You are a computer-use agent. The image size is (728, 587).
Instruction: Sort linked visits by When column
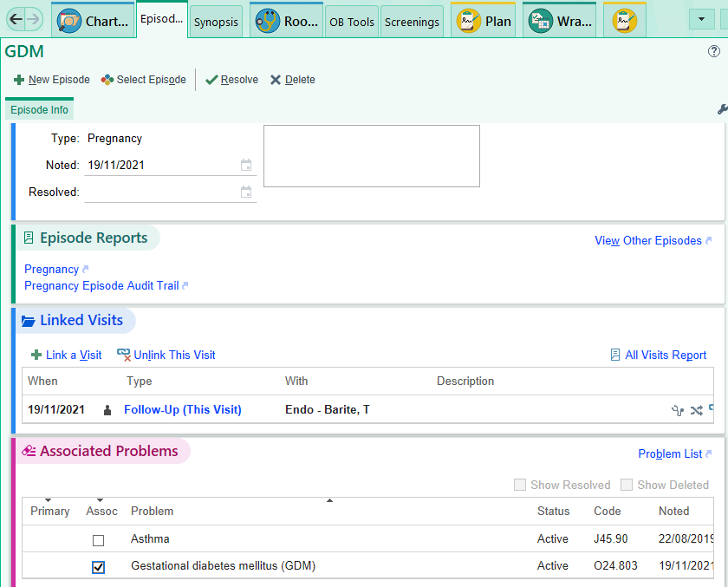(42, 382)
